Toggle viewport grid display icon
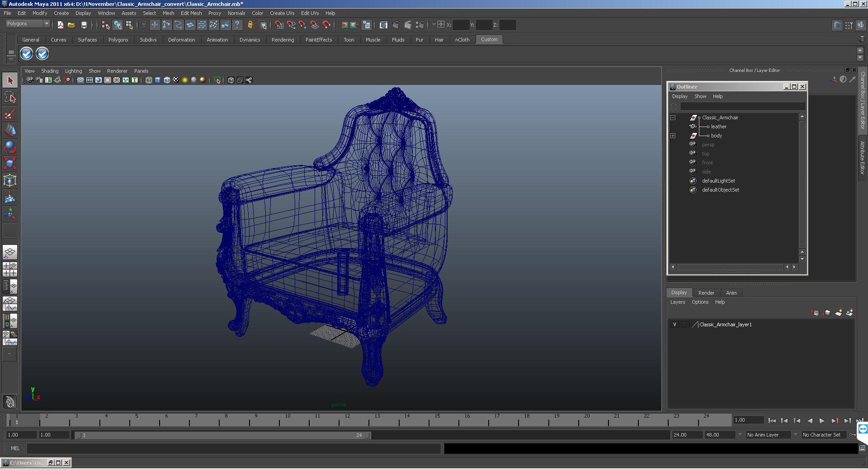The height and width of the screenshot is (470, 868). point(80,80)
